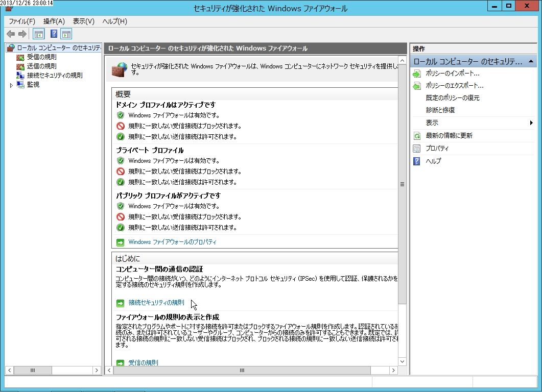The height and width of the screenshot is (392, 542).
Task: Click the center pane vertical scrollbar thumb
Action: [x=402, y=184]
